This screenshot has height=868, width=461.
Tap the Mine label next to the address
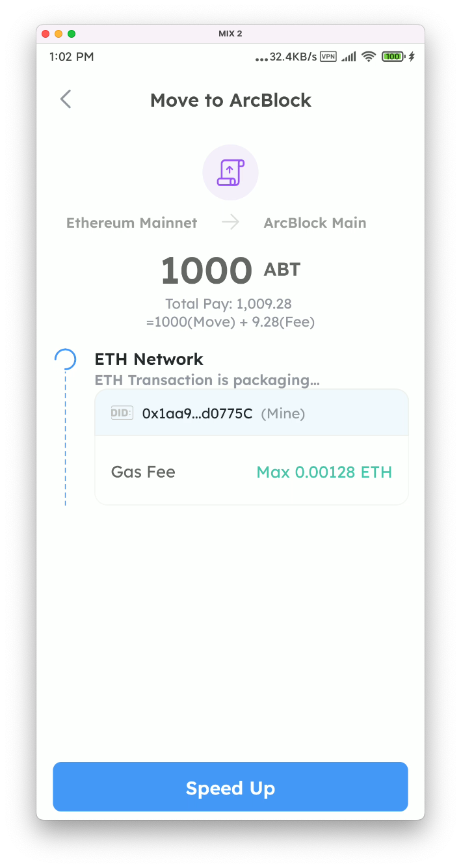click(x=283, y=413)
